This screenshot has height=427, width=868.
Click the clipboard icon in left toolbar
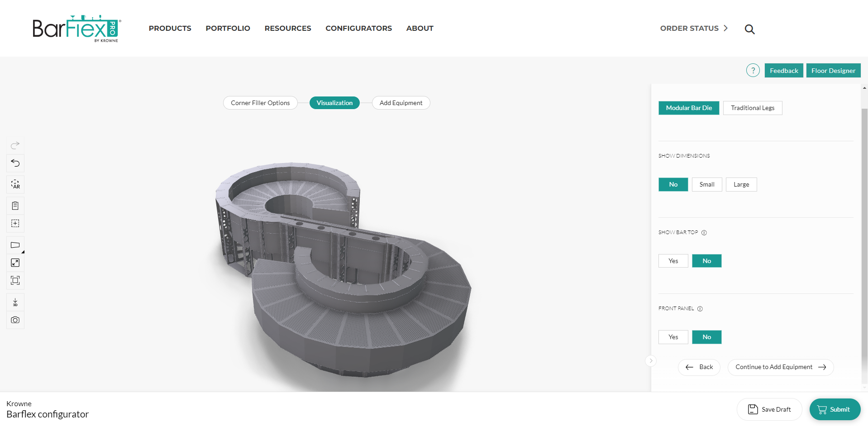point(15,206)
